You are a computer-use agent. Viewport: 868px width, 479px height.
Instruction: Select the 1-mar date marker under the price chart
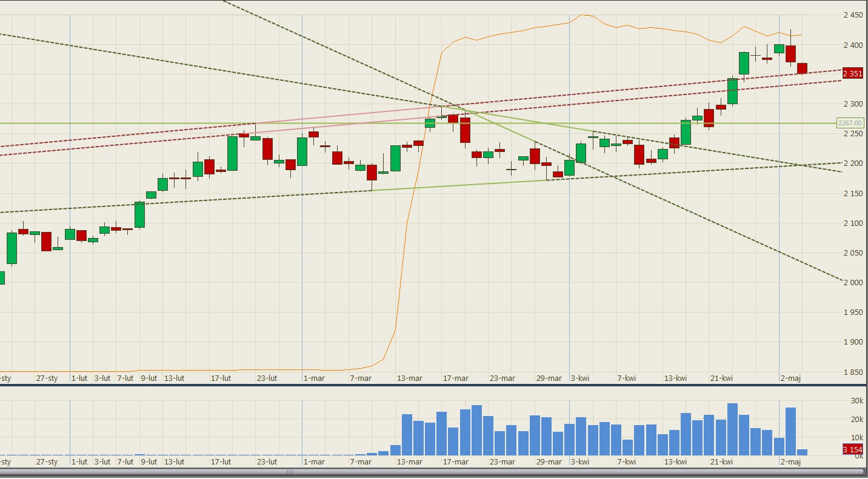tap(314, 378)
